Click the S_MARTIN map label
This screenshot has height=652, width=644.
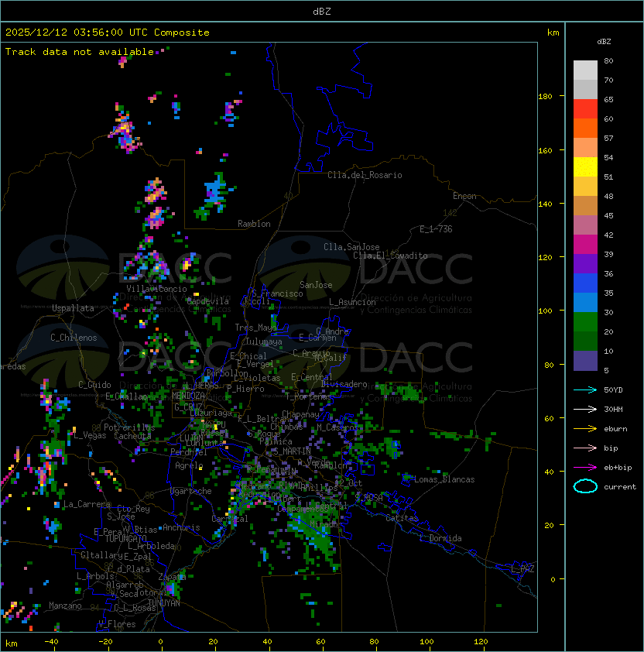point(292,451)
